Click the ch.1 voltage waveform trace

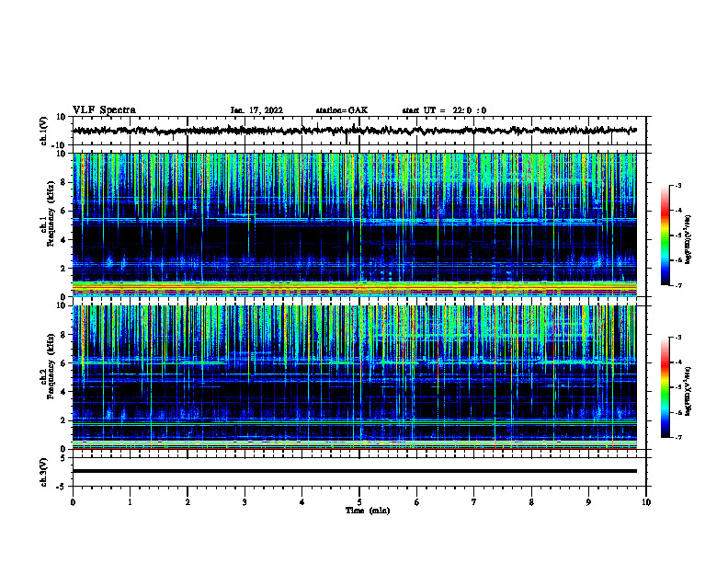click(x=354, y=131)
